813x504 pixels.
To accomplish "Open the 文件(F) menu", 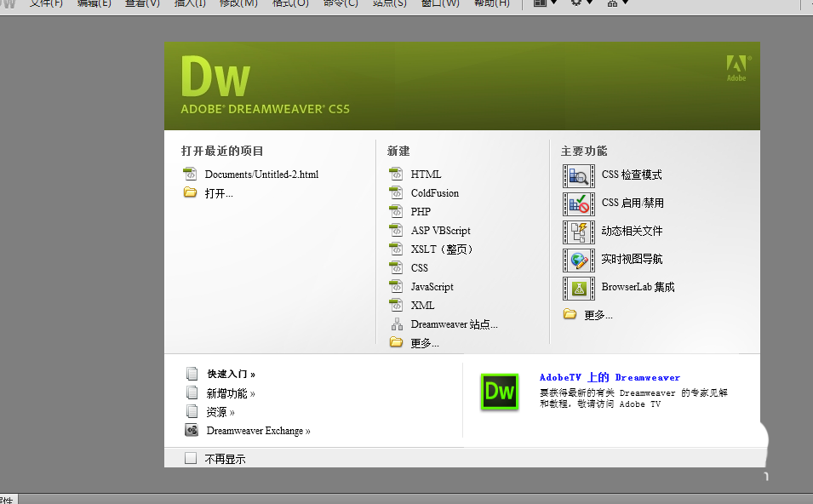I will click(x=46, y=3).
